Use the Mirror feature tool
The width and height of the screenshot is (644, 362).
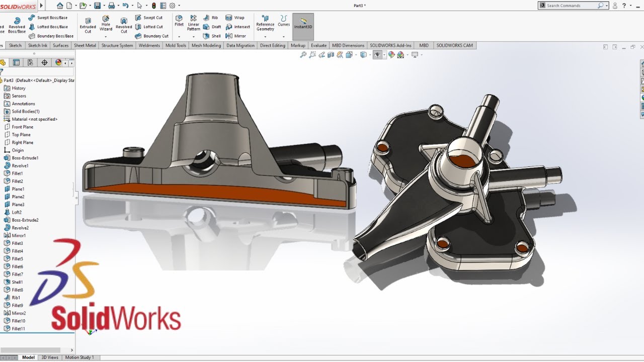tap(236, 36)
